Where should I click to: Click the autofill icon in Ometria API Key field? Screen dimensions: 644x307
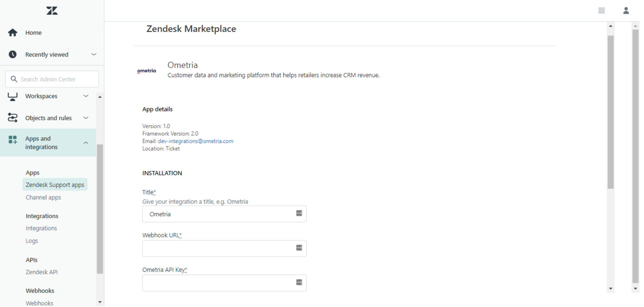(x=299, y=283)
